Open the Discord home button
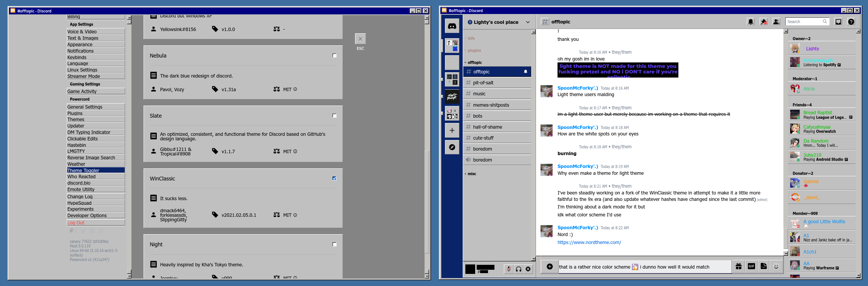The height and width of the screenshot is (286, 868). 452,26
